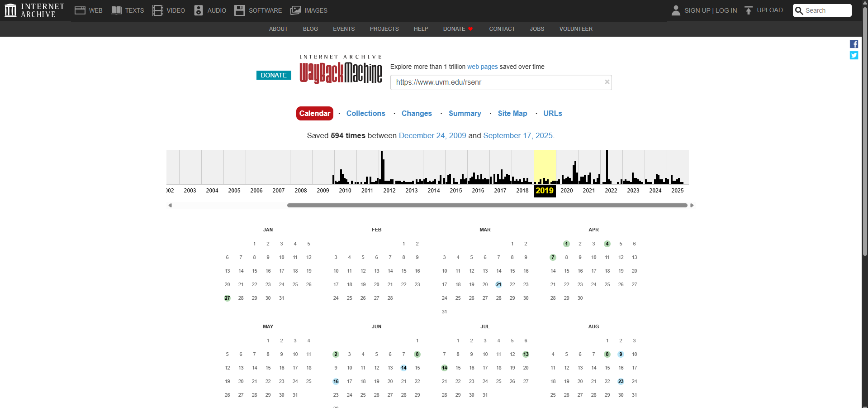Open the Web section icon
This screenshot has height=408, width=868.
tap(80, 10)
